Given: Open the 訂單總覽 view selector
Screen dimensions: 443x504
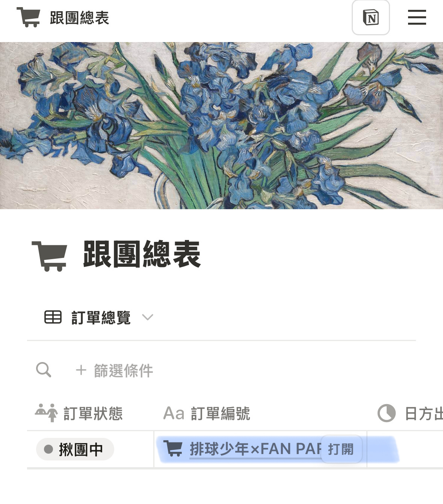Looking at the screenshot, I should (99, 317).
